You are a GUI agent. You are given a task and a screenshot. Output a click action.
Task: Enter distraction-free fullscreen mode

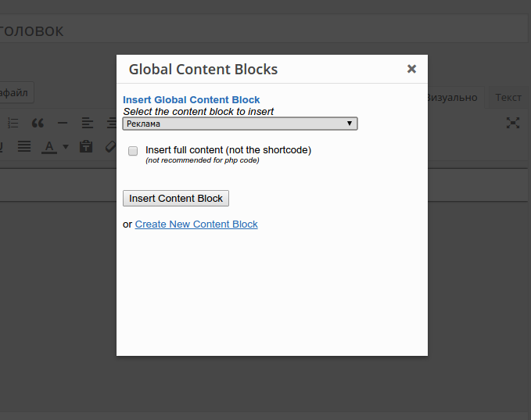point(512,123)
